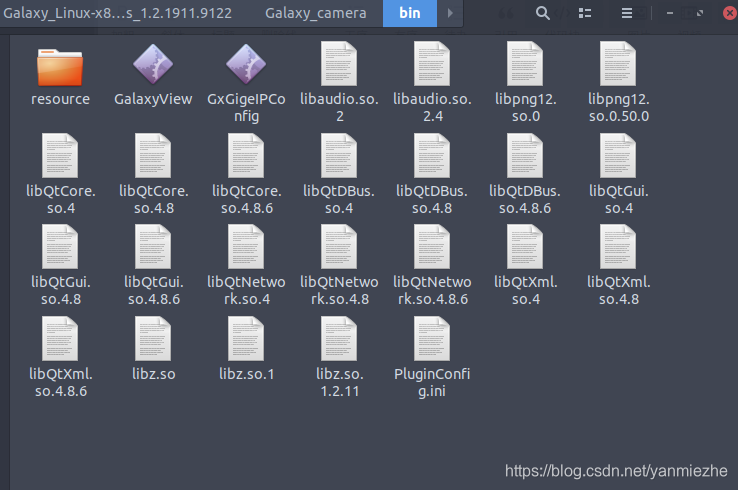
Task: Minimize the file manager window
Action: [x=669, y=13]
